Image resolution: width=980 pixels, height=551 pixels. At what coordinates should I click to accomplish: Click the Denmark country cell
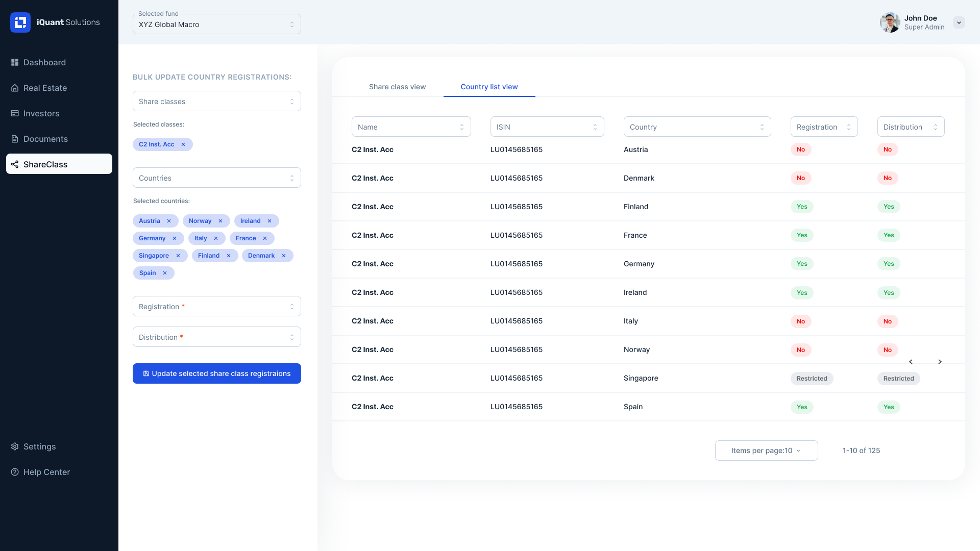[x=639, y=178]
